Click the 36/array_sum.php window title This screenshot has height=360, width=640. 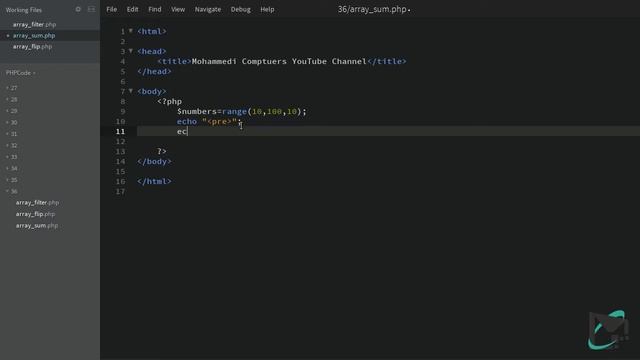click(373, 9)
